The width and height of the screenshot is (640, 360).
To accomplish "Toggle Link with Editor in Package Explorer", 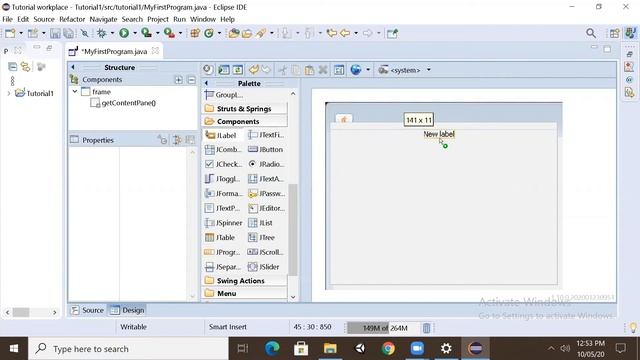I will (26, 67).
